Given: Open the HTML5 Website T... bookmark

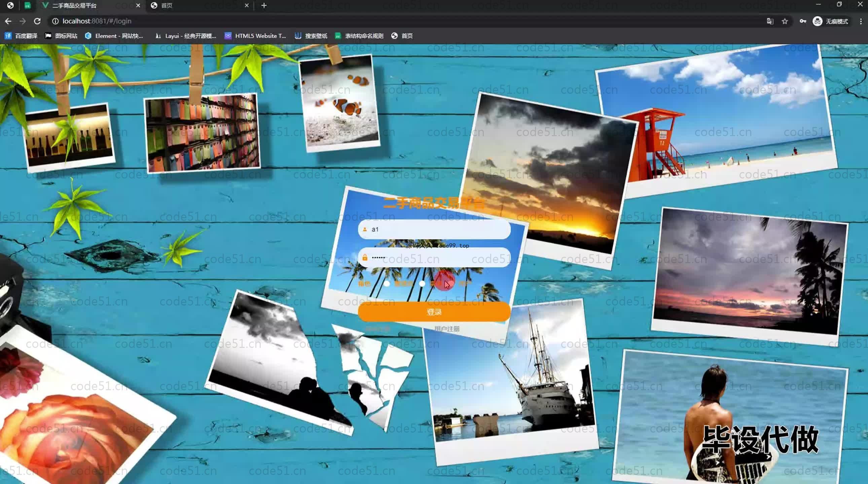Looking at the screenshot, I should coord(255,36).
